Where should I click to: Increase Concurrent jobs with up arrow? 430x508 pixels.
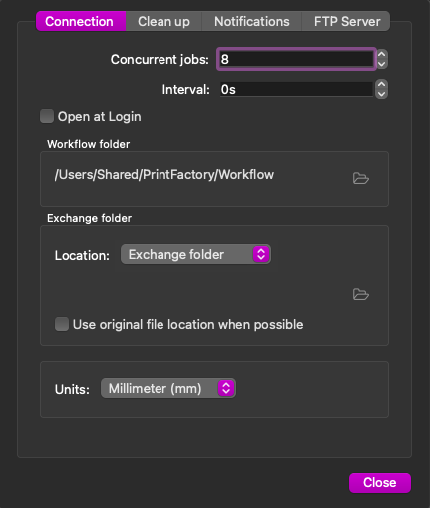(x=382, y=54)
